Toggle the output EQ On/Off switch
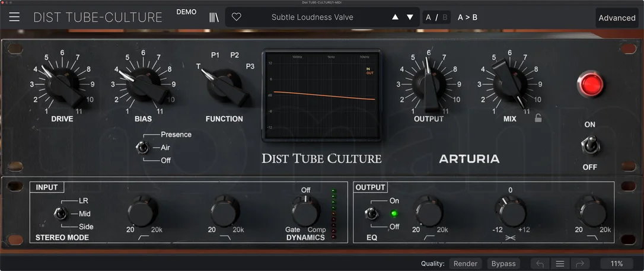This screenshot has width=644, height=271. tap(372, 213)
